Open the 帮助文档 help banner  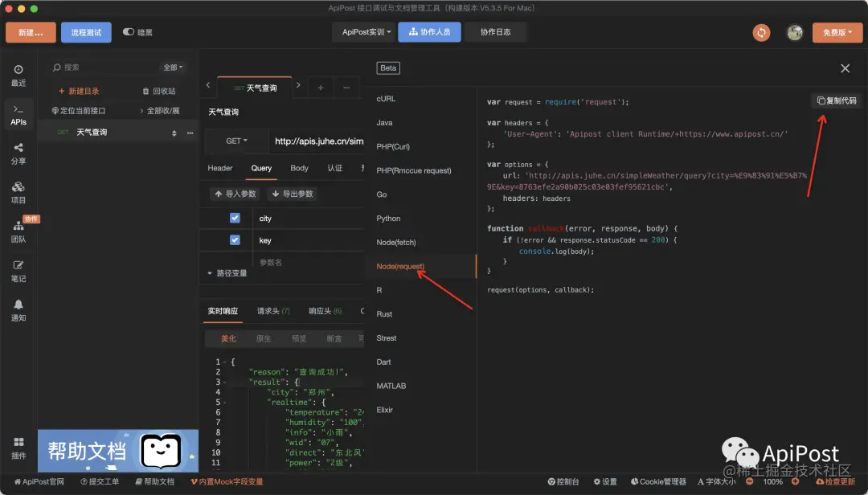(118, 451)
